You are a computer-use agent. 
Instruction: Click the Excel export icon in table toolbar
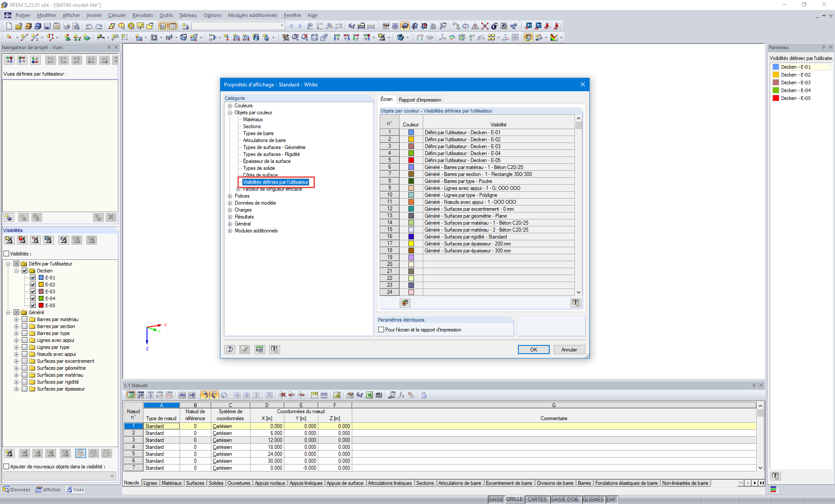[369, 395]
